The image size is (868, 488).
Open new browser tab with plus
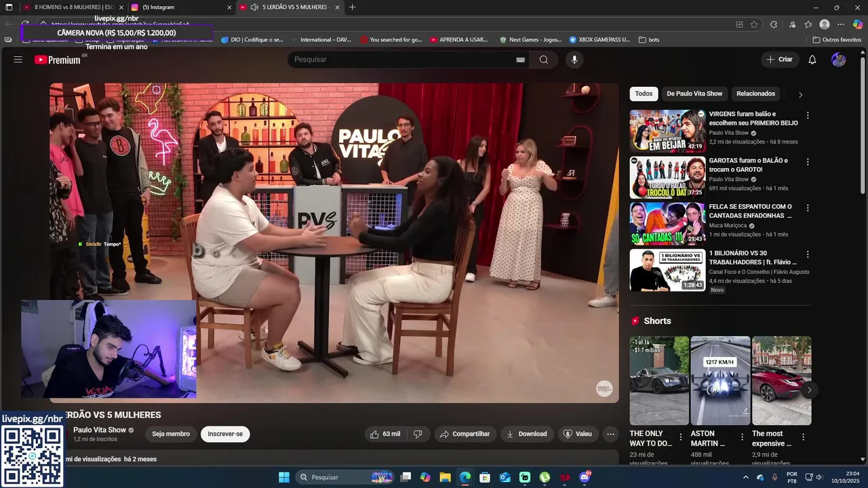click(x=352, y=7)
